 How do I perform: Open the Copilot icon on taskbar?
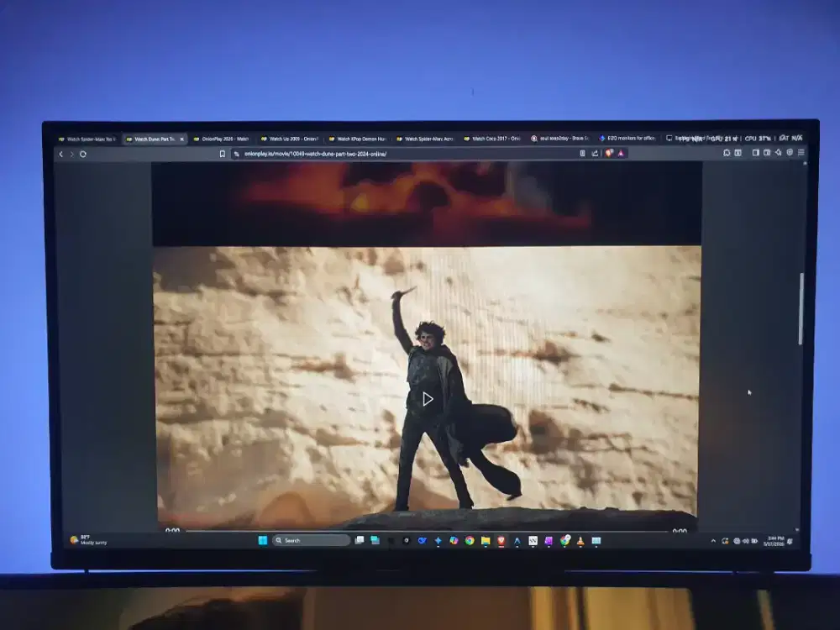(x=454, y=541)
